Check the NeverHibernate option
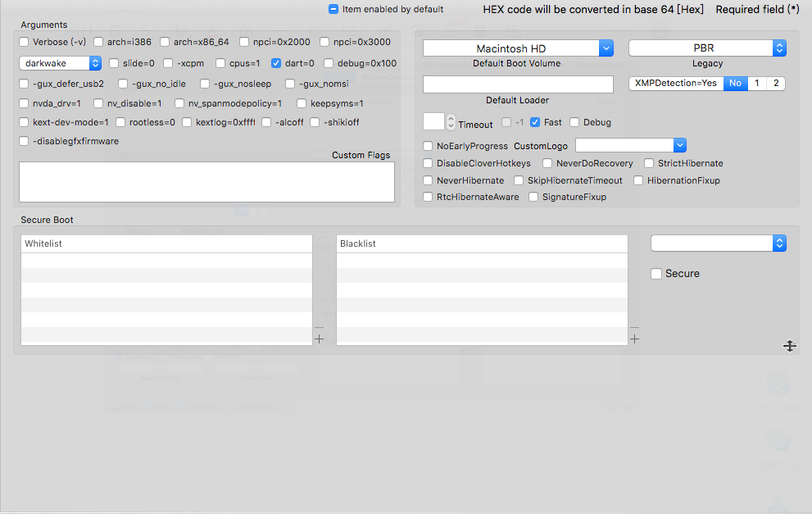Image resolution: width=812 pixels, height=514 pixels. pos(428,180)
